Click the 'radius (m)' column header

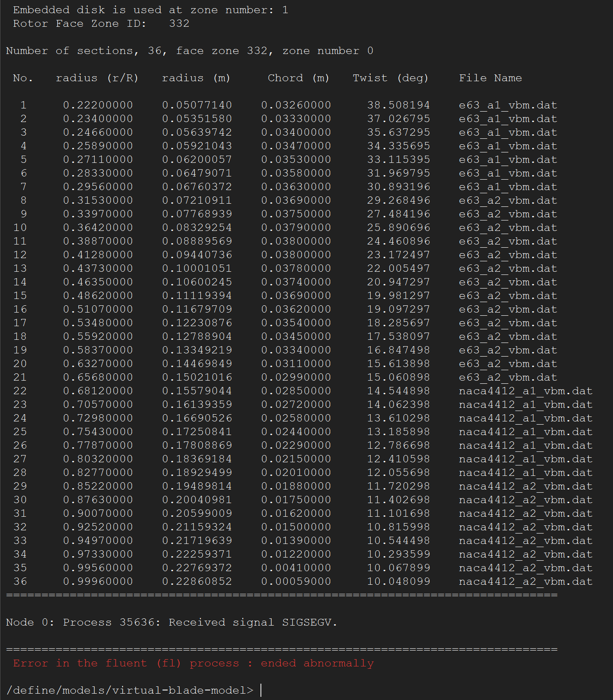pyautogui.click(x=196, y=78)
